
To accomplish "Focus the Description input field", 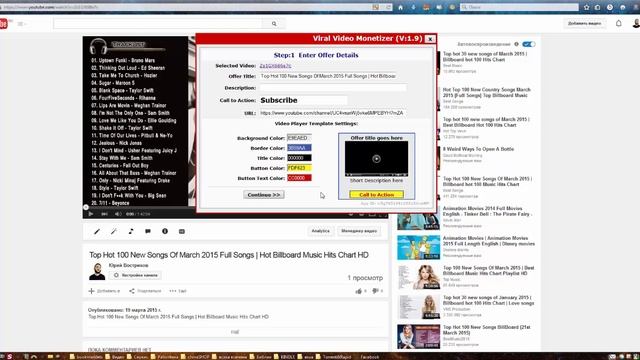I will [333, 88].
